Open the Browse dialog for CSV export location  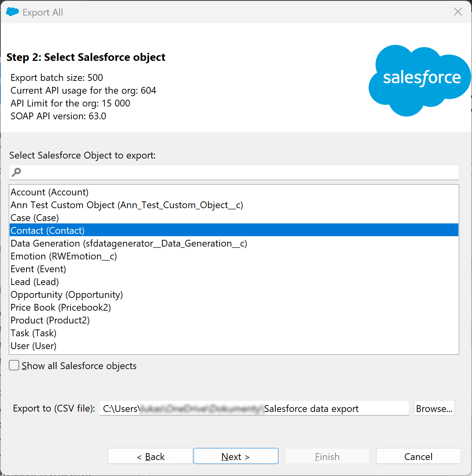434,408
